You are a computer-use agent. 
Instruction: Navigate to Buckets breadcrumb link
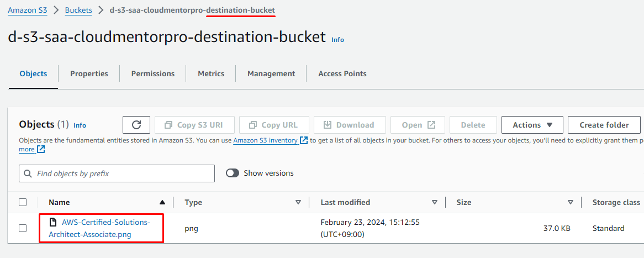[78, 10]
